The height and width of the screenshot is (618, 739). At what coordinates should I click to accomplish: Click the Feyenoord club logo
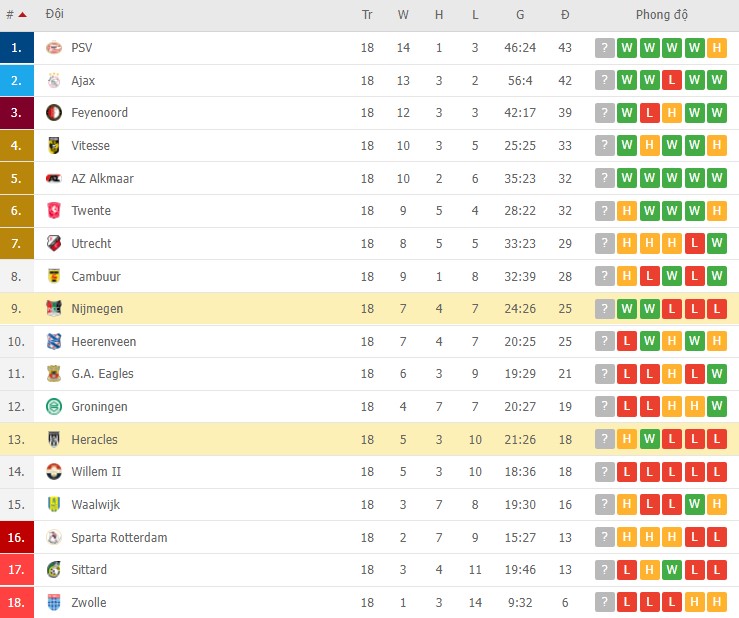tap(54, 113)
